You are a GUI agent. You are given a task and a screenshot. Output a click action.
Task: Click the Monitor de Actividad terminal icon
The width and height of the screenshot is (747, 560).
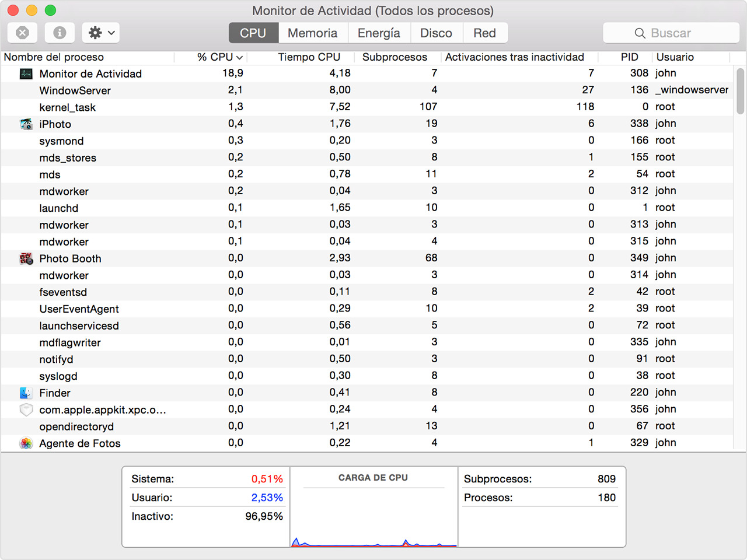pos(26,73)
